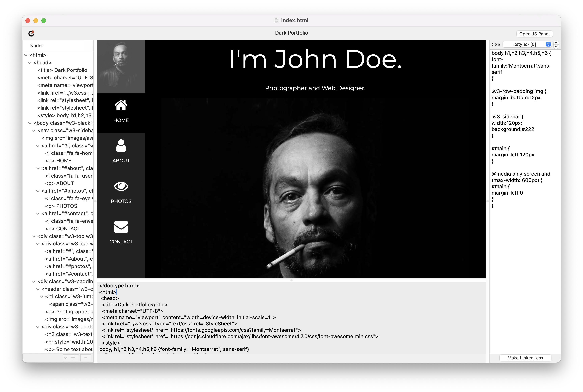Click the envelope icon above CONTACT

coord(121,227)
